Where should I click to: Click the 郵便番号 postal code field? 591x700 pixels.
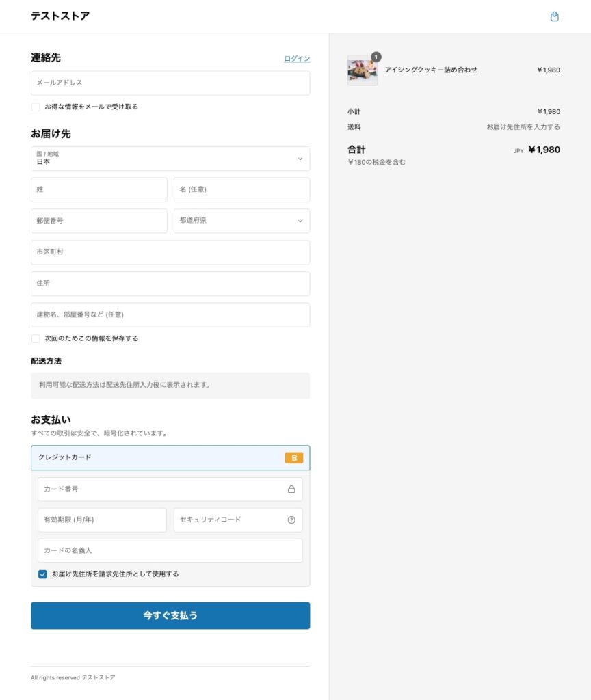(98, 221)
